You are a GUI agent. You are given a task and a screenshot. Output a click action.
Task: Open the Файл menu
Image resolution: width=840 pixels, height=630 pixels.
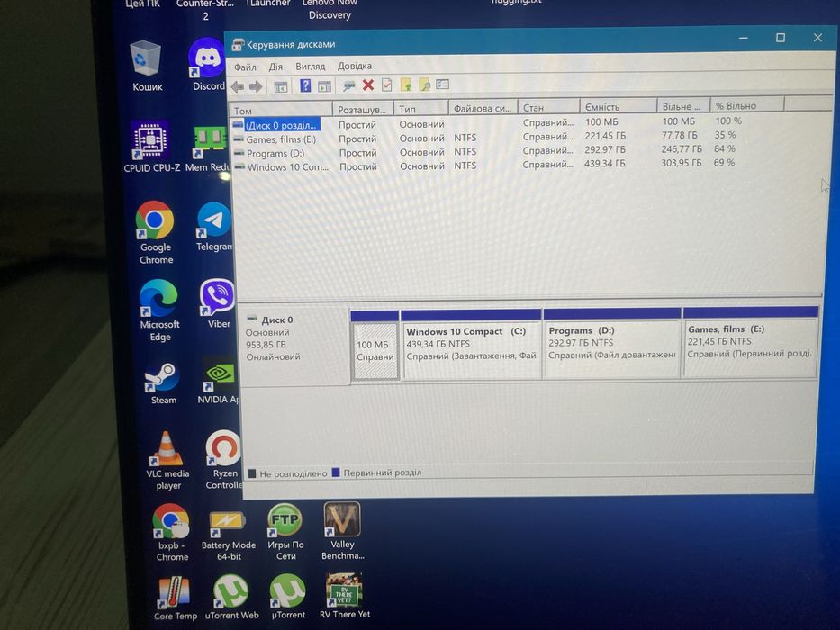(245, 67)
